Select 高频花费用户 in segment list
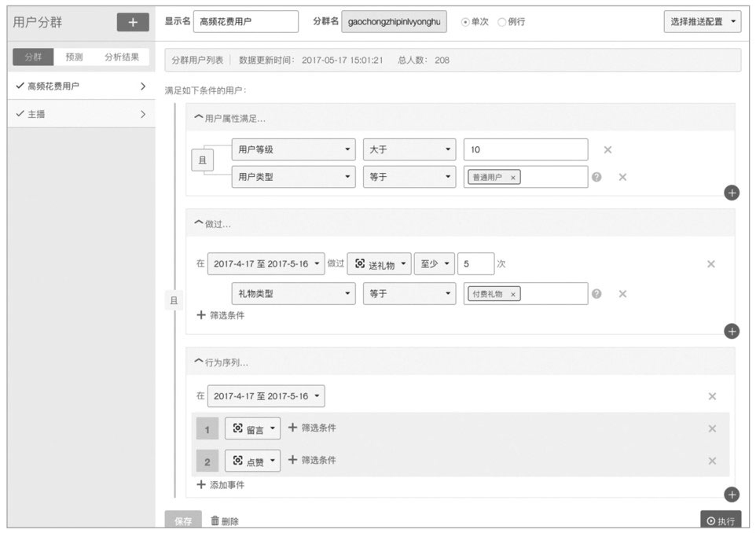 [x=81, y=86]
